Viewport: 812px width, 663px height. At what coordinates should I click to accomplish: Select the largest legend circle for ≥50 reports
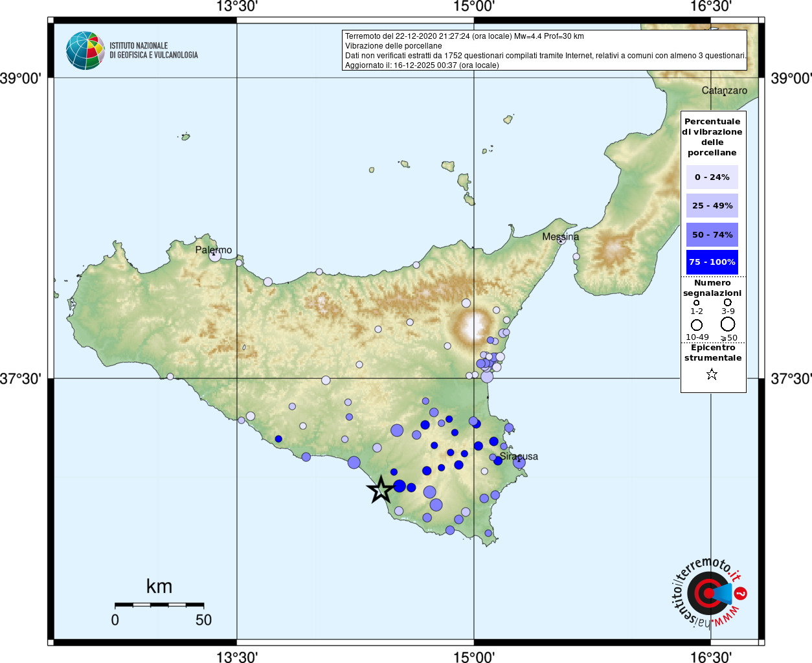(x=728, y=324)
